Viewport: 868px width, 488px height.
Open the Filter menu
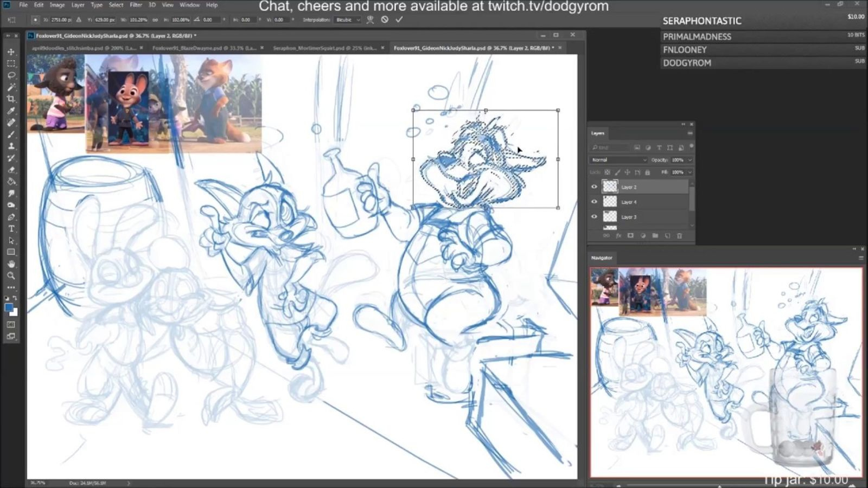pyautogui.click(x=136, y=5)
